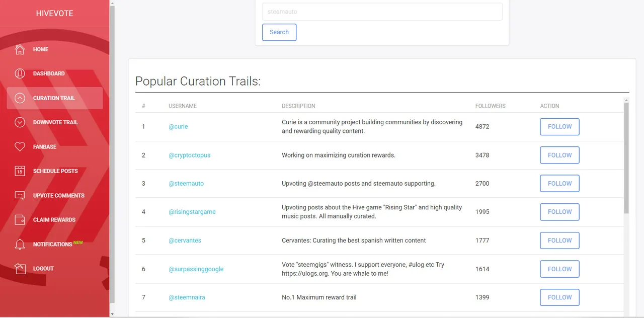Click the Downvote Trail chevron-down icon
Screen dimensions: 644x318
pyautogui.click(x=20, y=122)
